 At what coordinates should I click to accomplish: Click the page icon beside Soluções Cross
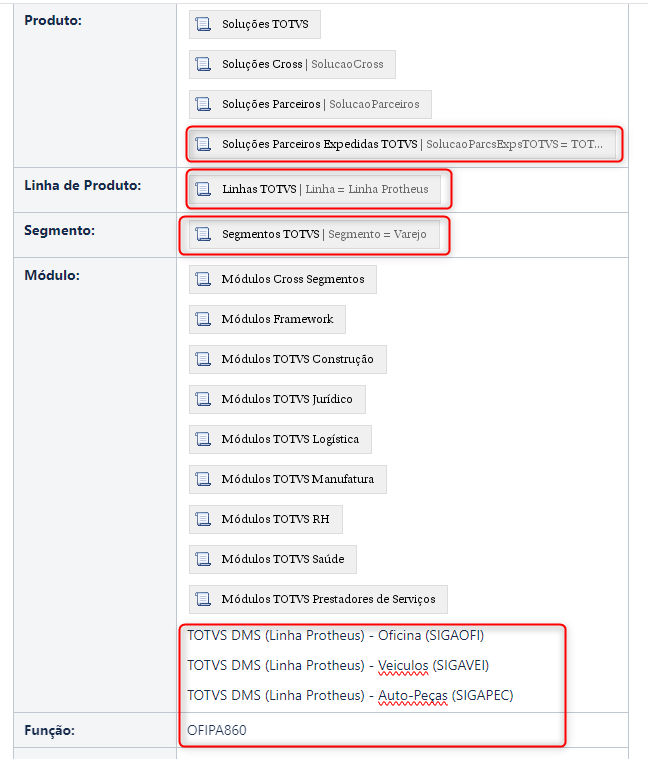click(x=204, y=64)
